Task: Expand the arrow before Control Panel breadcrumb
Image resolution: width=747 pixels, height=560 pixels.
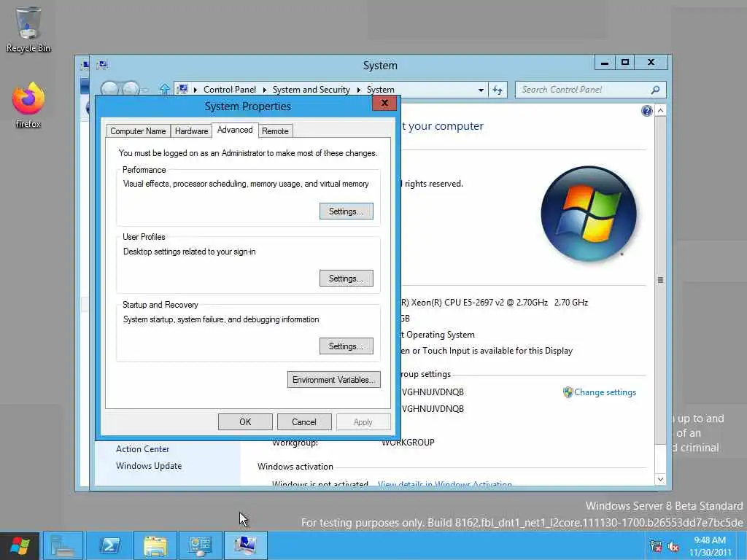Action: [196, 90]
